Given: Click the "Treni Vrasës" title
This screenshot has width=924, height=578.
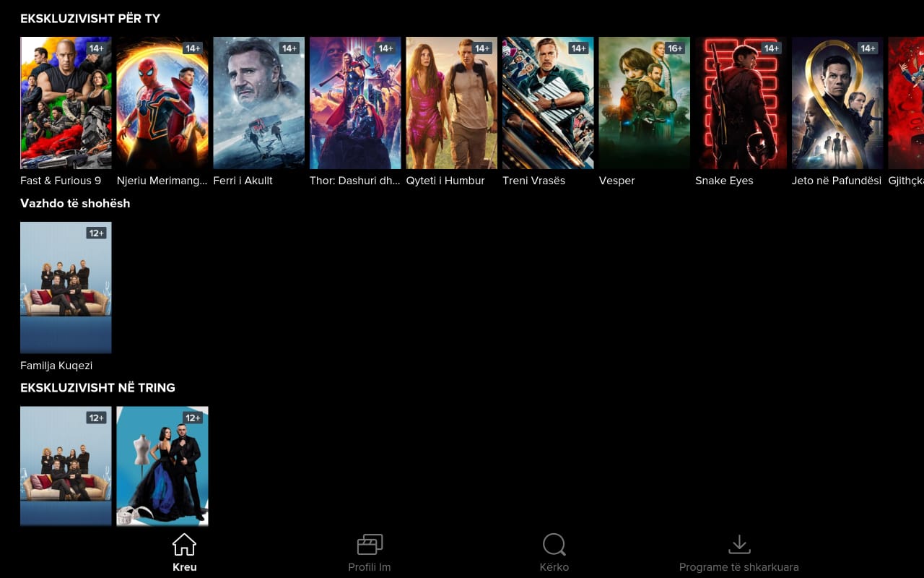Looking at the screenshot, I should (x=533, y=181).
